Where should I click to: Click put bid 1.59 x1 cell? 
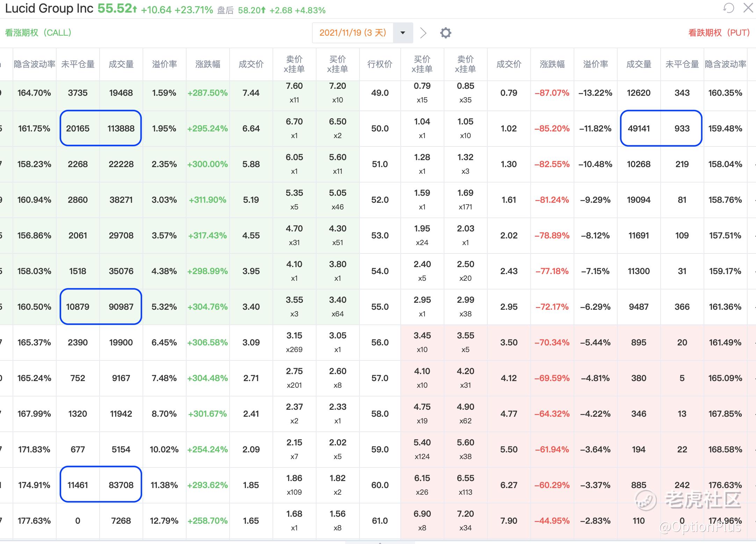pyautogui.click(x=422, y=200)
